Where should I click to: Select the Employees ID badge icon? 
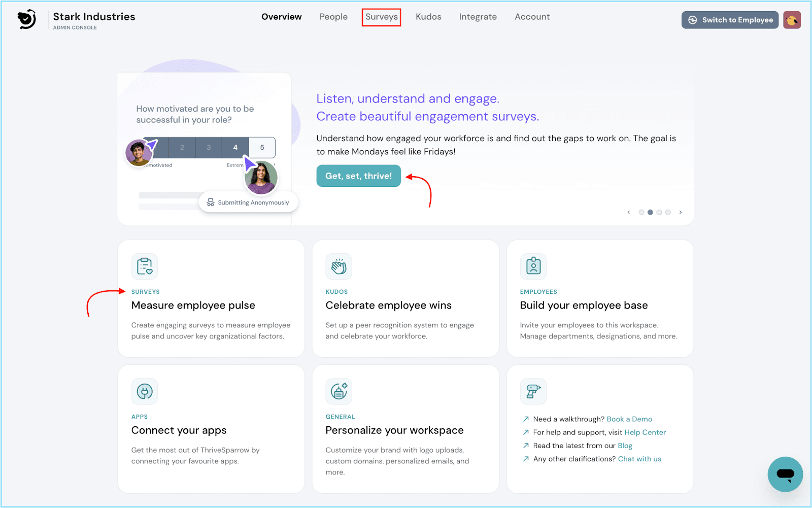click(533, 266)
